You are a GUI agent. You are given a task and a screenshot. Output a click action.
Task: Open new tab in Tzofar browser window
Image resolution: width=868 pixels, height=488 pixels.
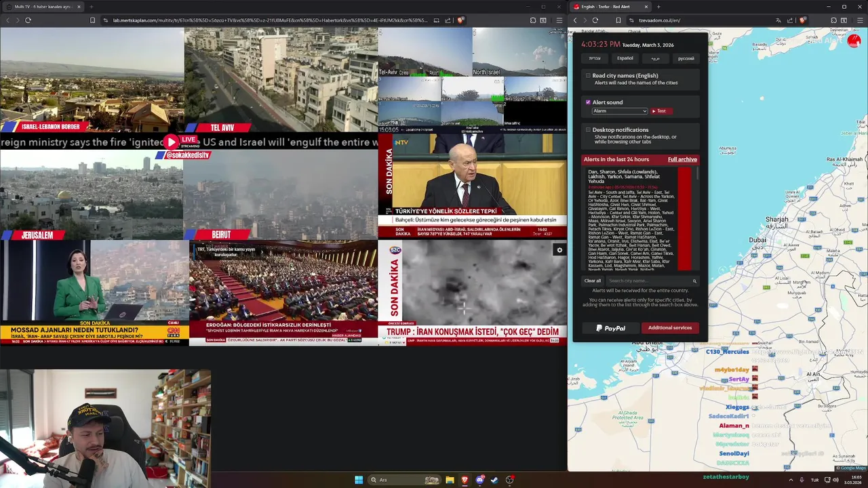658,7
